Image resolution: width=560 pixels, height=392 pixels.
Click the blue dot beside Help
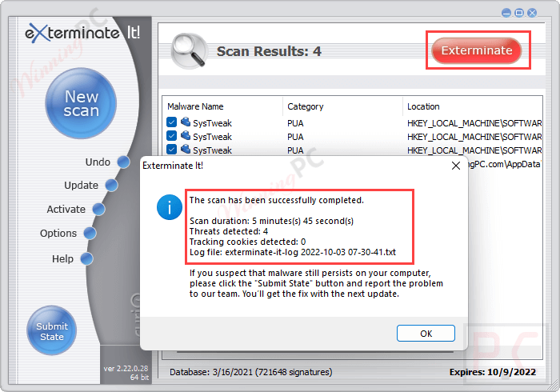click(86, 258)
